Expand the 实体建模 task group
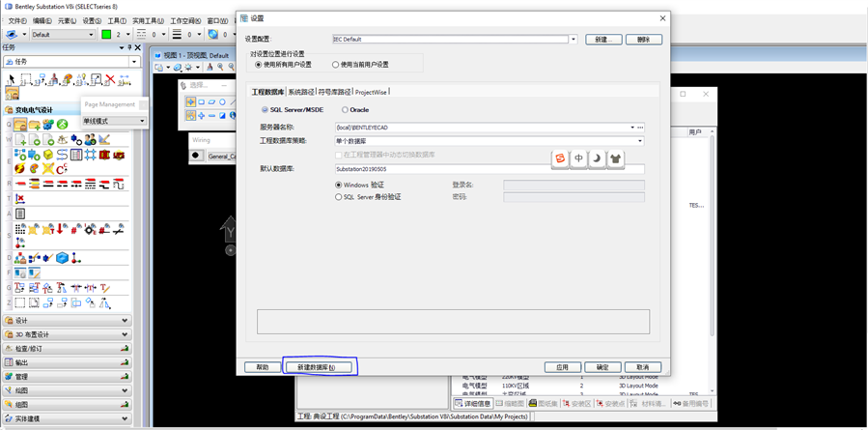Viewport: 868px width, 430px height. pyautogui.click(x=67, y=418)
